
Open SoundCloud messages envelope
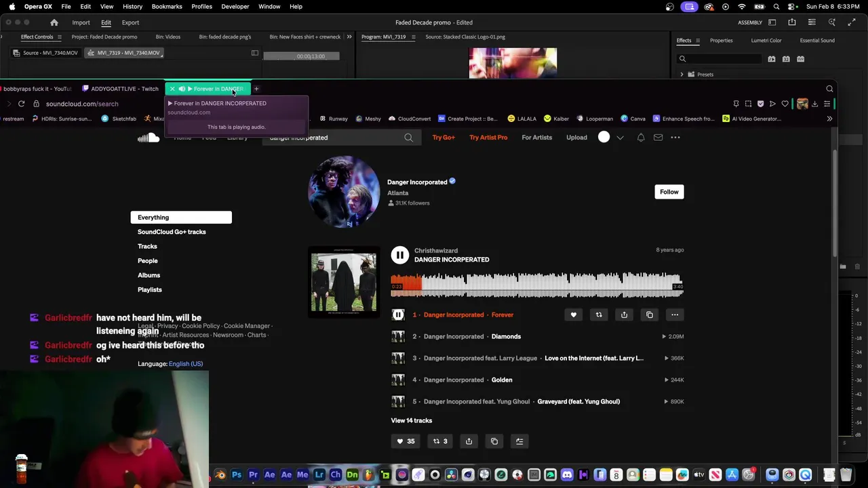coord(658,138)
